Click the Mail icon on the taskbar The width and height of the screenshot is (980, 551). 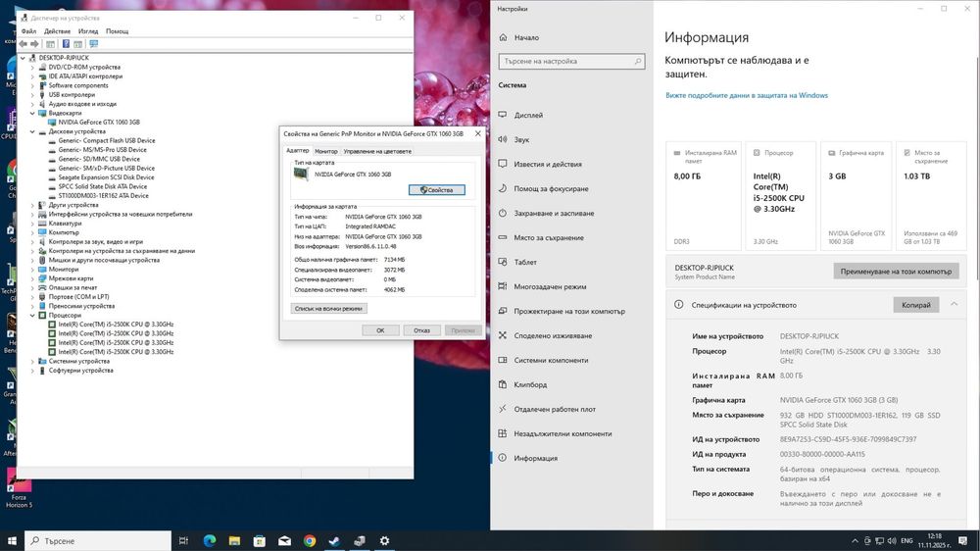point(284,540)
